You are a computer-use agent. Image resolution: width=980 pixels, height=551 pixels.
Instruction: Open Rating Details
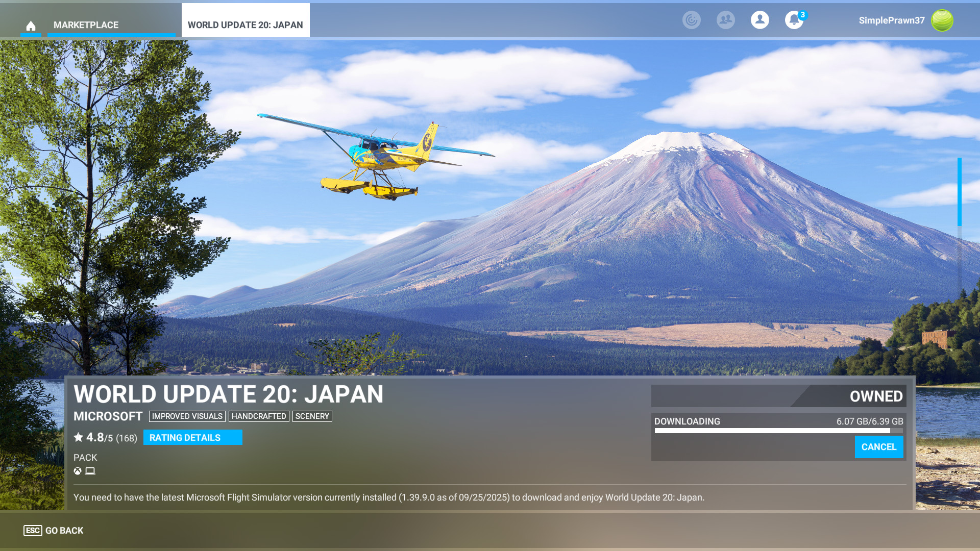(192, 437)
